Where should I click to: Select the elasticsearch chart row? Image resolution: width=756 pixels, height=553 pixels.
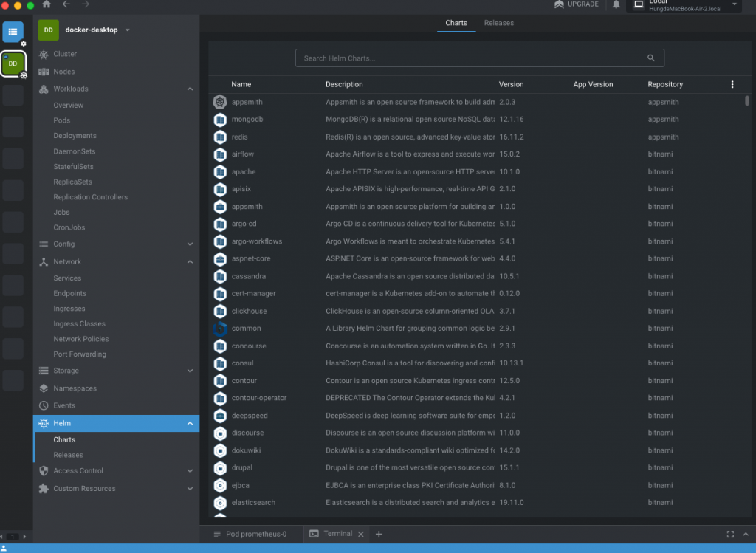pyautogui.click(x=479, y=502)
